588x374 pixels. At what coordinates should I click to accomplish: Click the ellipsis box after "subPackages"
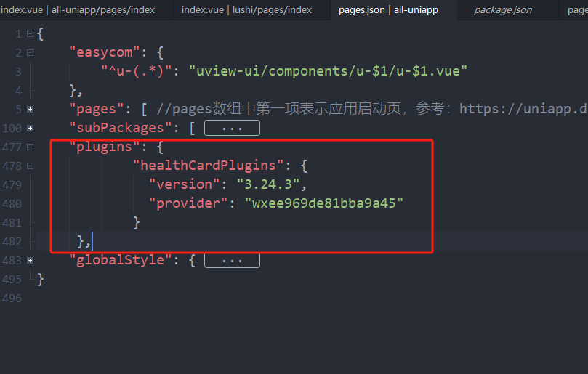pyautogui.click(x=232, y=129)
